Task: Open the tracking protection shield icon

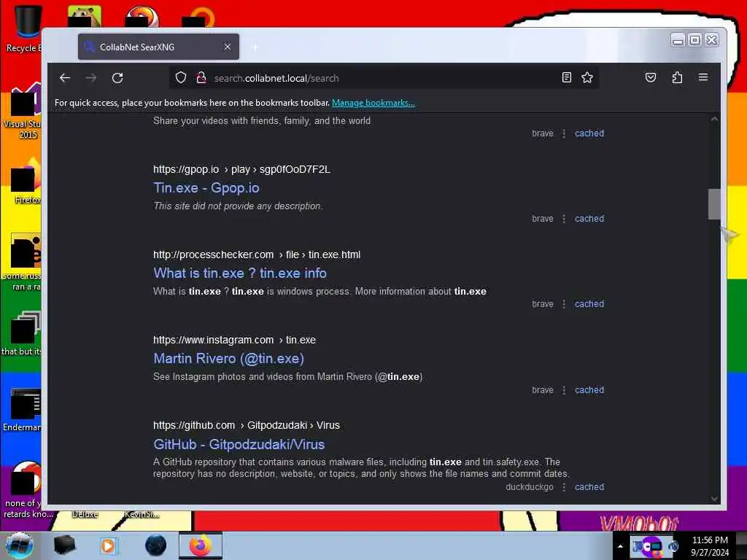Action: 181,77
